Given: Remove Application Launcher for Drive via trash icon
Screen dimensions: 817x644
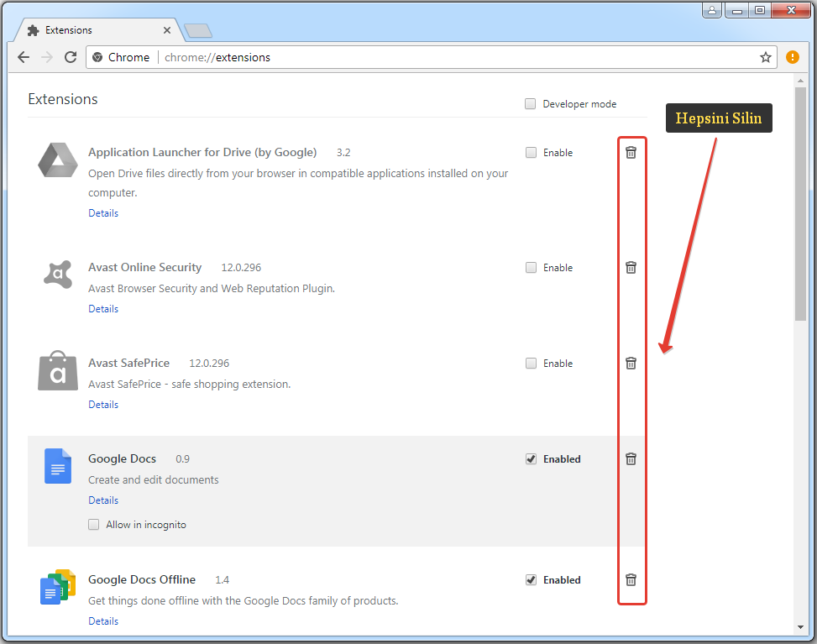Looking at the screenshot, I should point(631,152).
